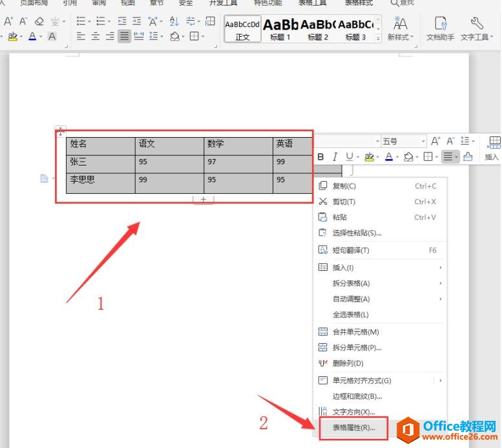Click the table cell containing 李思思
Image resolution: width=502 pixels, height=448 pixels.
(101, 184)
